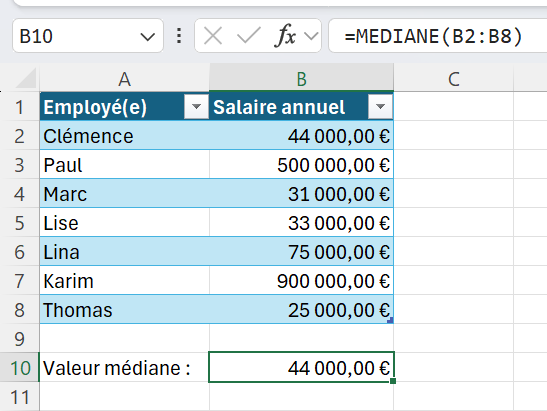547x411 pixels.
Task: Select row 7 header
Action: coord(20,281)
